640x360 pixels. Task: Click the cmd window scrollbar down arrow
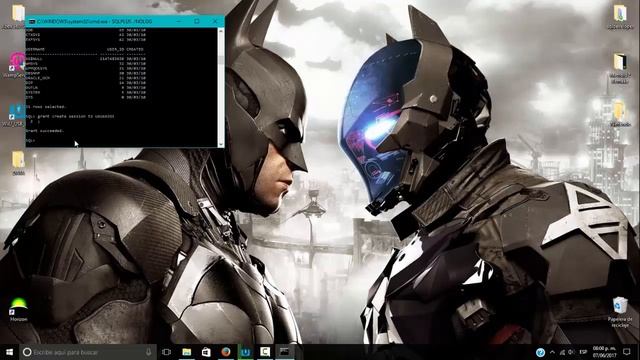click(x=221, y=144)
